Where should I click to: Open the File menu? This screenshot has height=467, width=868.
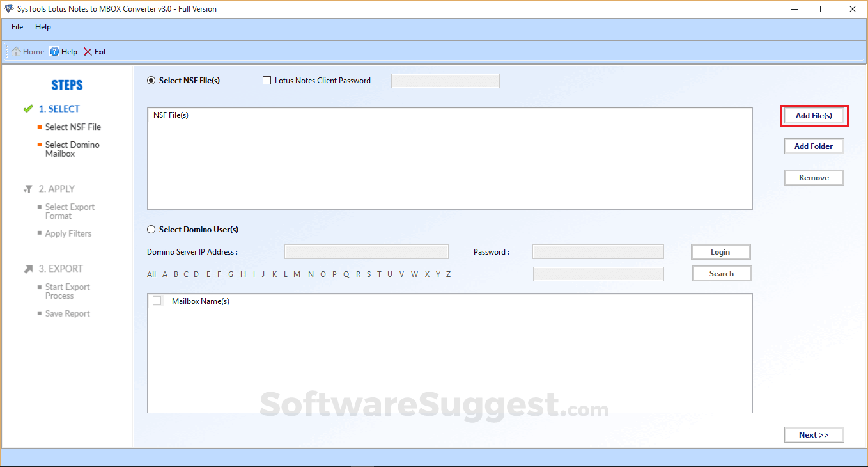tap(17, 27)
